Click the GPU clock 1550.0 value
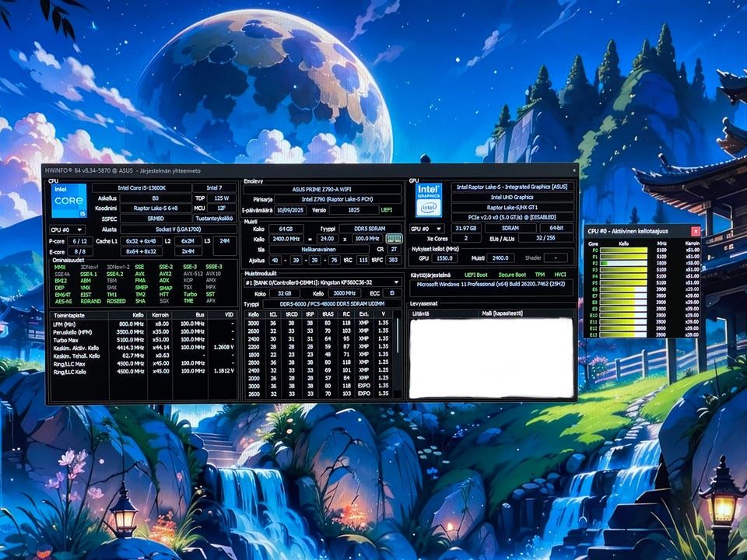This screenshot has height=560, width=747. (x=444, y=257)
